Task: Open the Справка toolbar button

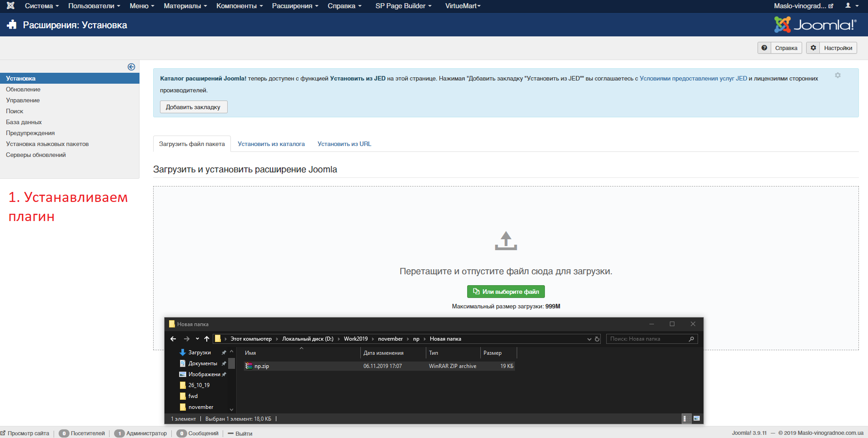Action: [x=780, y=48]
